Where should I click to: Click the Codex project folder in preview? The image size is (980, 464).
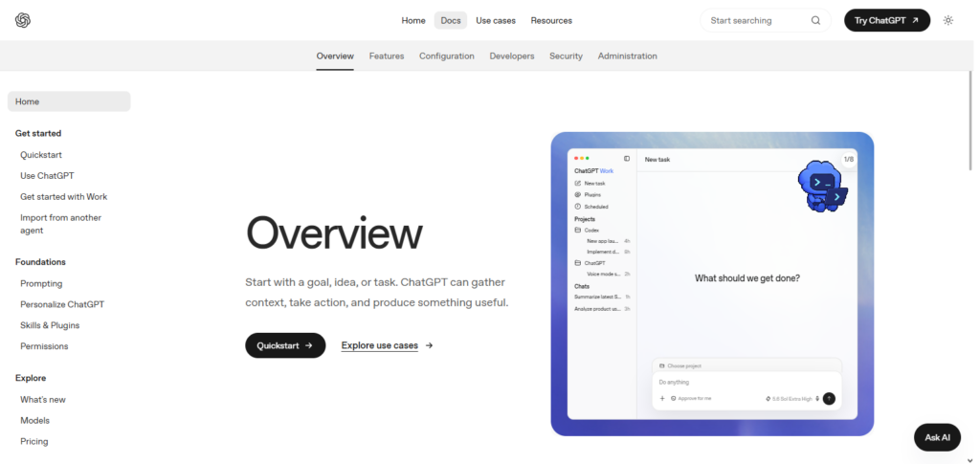pyautogui.click(x=587, y=231)
